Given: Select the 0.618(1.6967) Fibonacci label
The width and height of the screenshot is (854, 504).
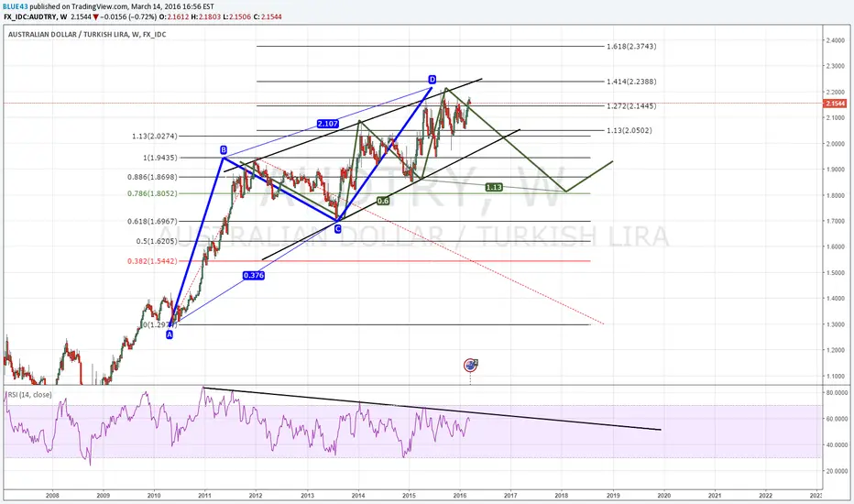Looking at the screenshot, I should [152, 221].
